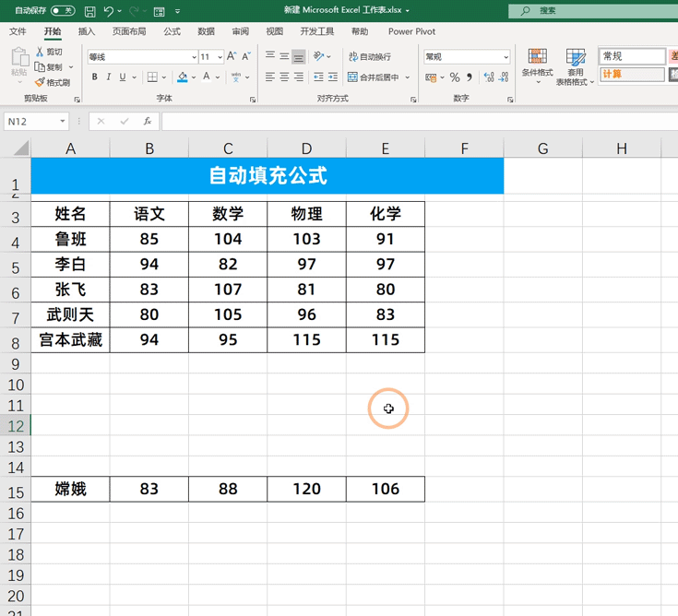The width and height of the screenshot is (678, 616).
Task: Select align text right icon
Action: [298, 77]
